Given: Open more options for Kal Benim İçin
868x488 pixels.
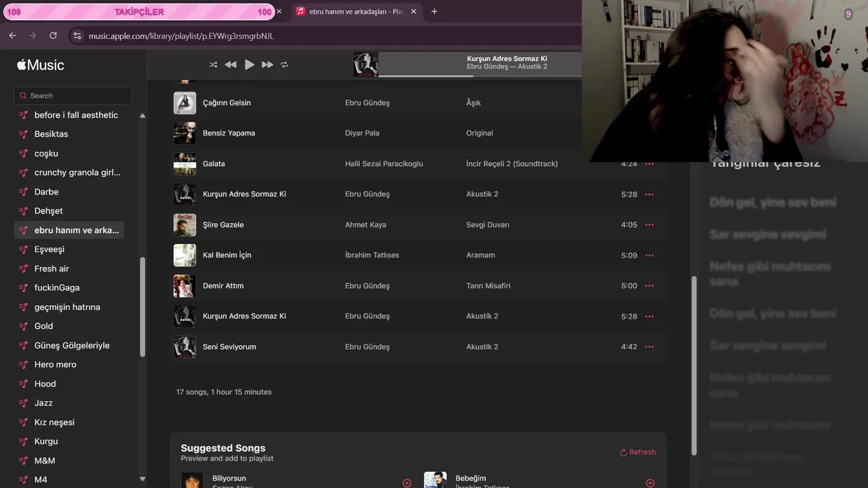Looking at the screenshot, I should point(650,256).
